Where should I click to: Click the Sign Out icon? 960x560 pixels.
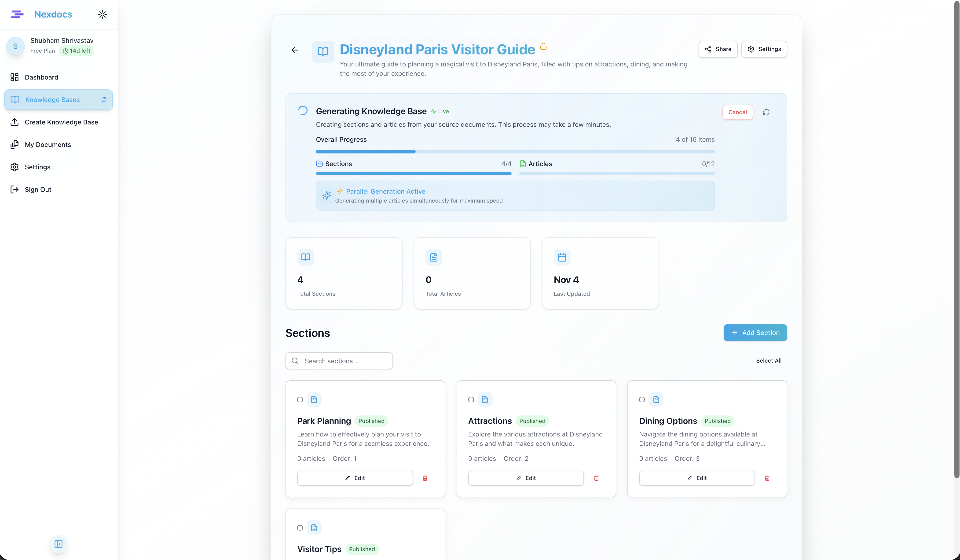coord(15,189)
